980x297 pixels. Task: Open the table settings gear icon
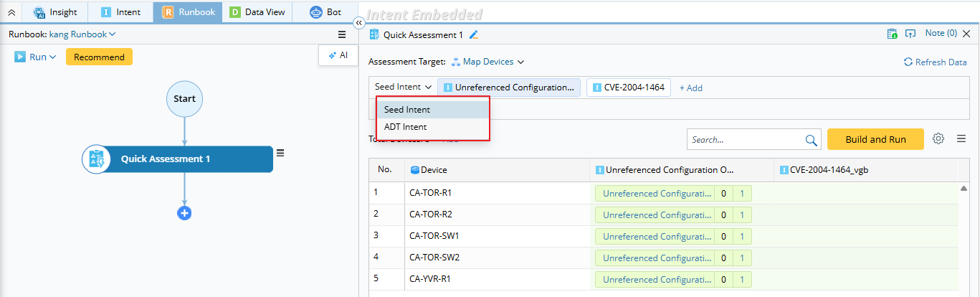[x=938, y=139]
